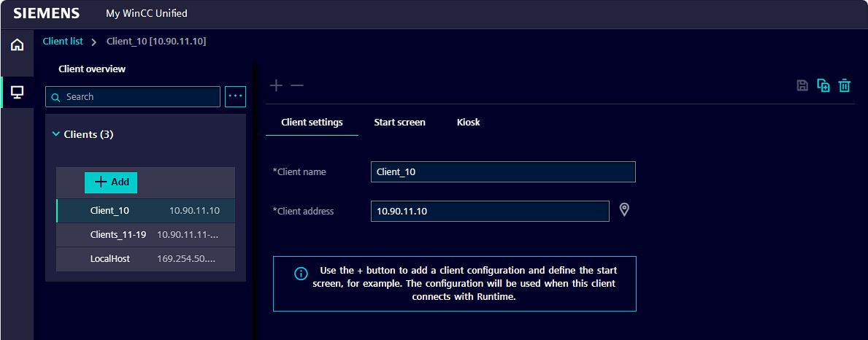This screenshot has width=868, height=340.
Task: Click the location pin beside Client address
Action: [624, 210]
